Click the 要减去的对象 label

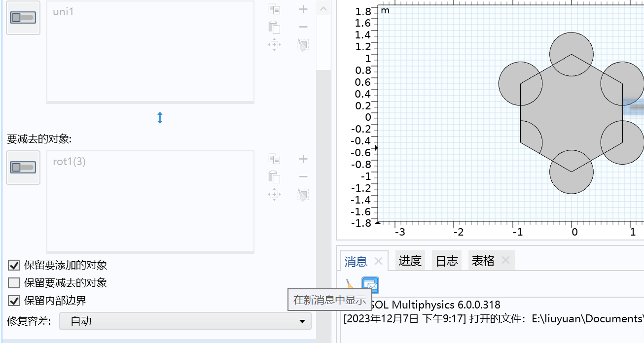[39, 139]
